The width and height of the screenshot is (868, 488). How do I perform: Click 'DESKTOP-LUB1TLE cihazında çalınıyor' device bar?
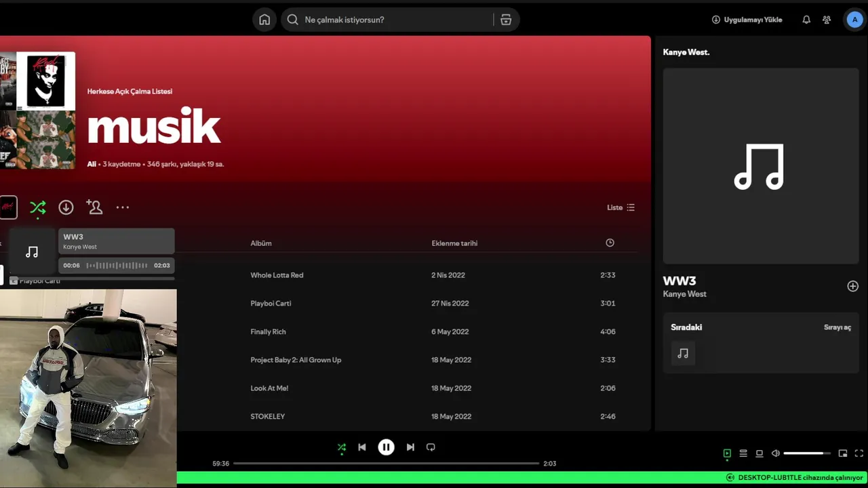coord(794,478)
